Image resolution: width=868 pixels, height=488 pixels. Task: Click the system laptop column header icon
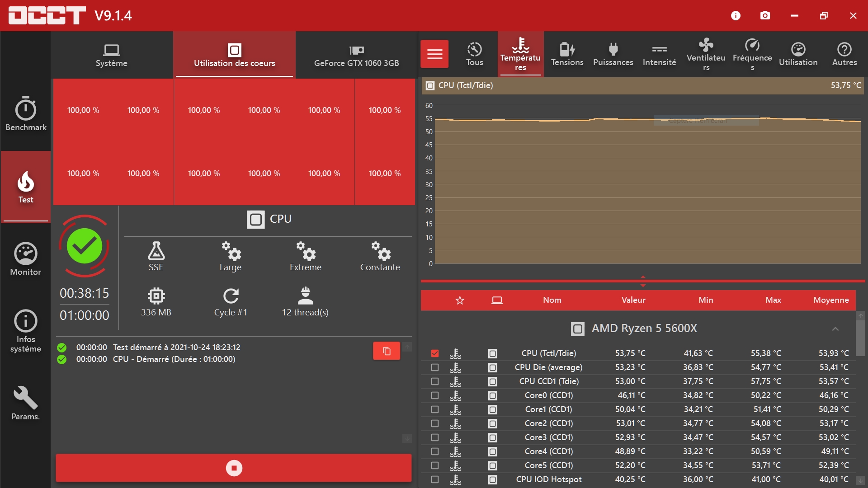pos(497,300)
